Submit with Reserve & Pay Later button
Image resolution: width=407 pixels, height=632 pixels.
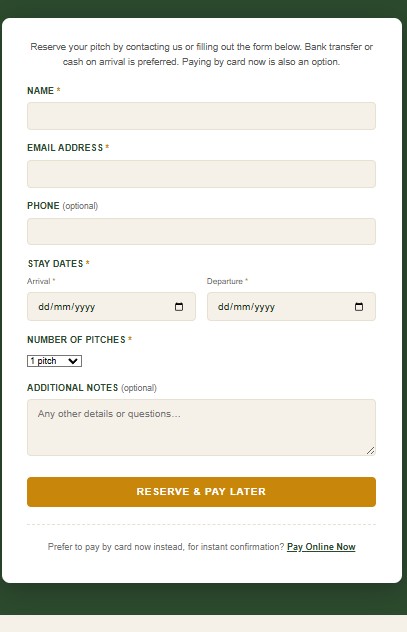point(201,492)
